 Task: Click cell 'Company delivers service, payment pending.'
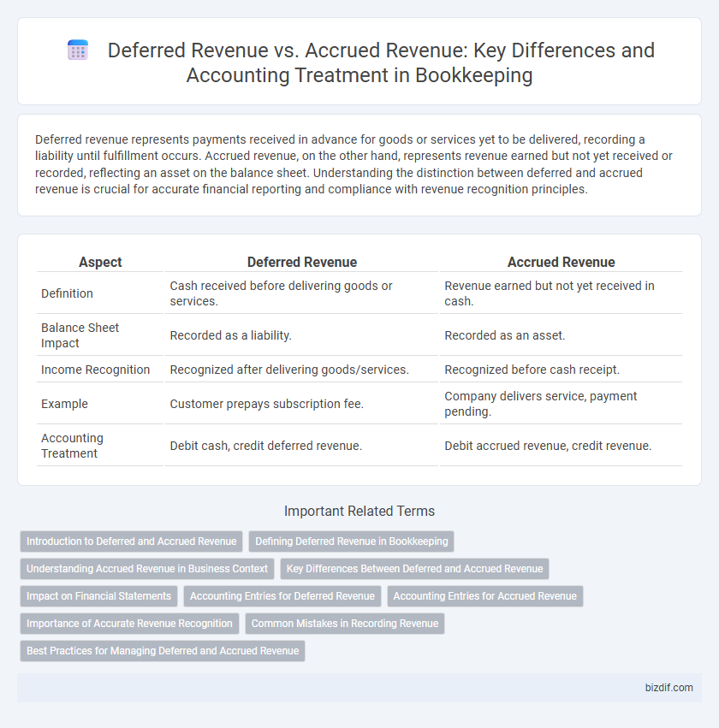(562, 404)
